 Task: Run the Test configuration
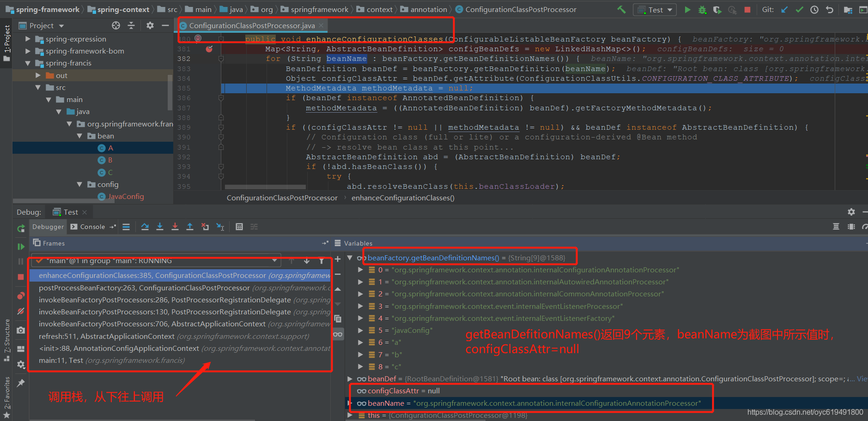(x=687, y=9)
